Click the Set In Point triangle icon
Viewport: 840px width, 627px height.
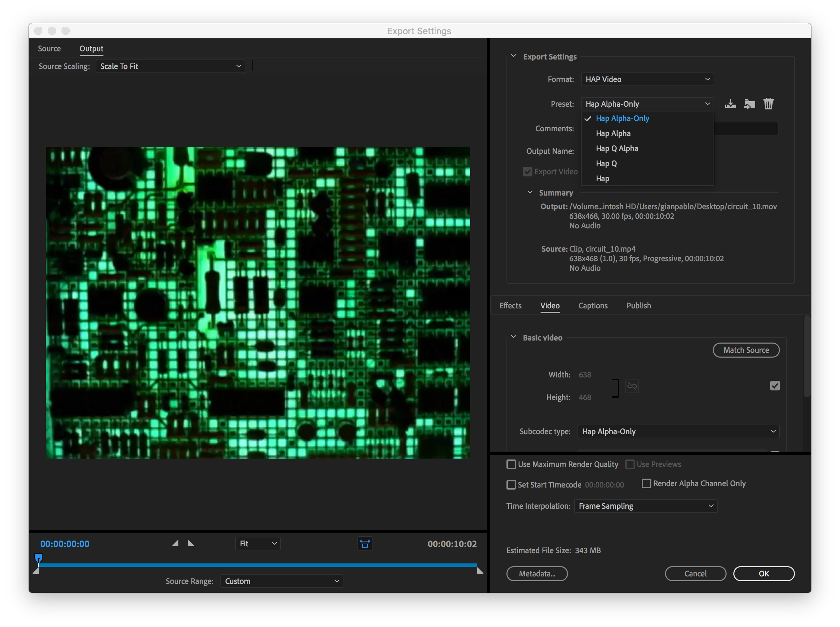coord(175,544)
